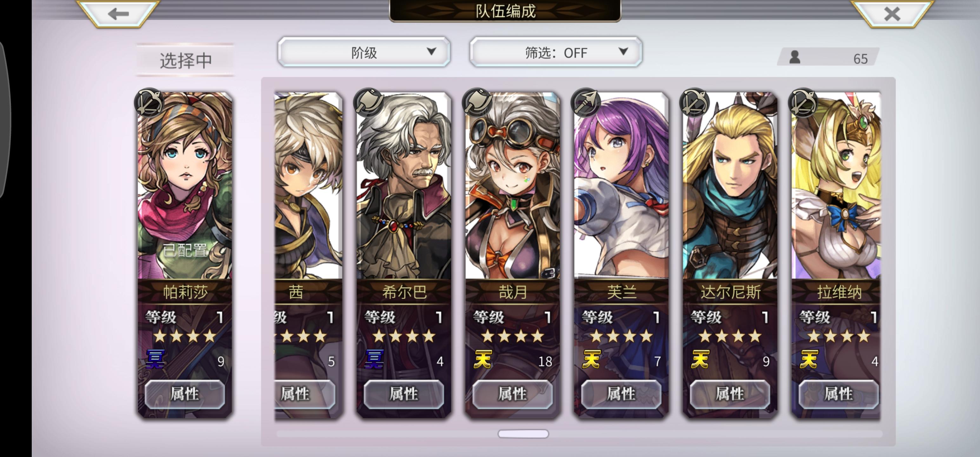
Task: Click the bow class icon on 帕莉莎's card
Action: (149, 102)
